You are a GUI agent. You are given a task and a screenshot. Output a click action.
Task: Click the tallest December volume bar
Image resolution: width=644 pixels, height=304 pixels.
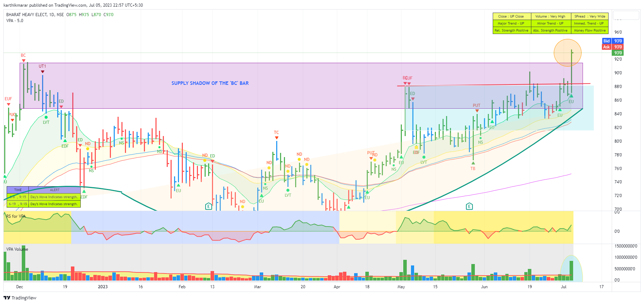24,263
